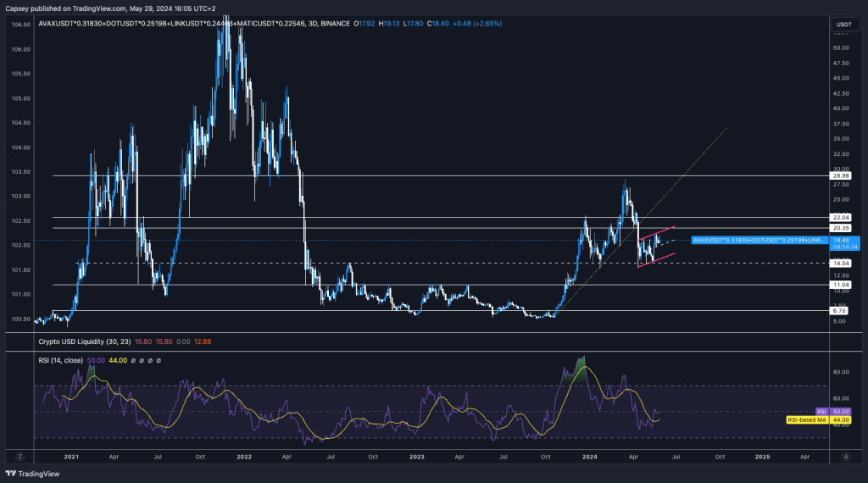The width and height of the screenshot is (868, 483).
Task: Click the 3D interval text in the title
Action: tap(313, 24)
